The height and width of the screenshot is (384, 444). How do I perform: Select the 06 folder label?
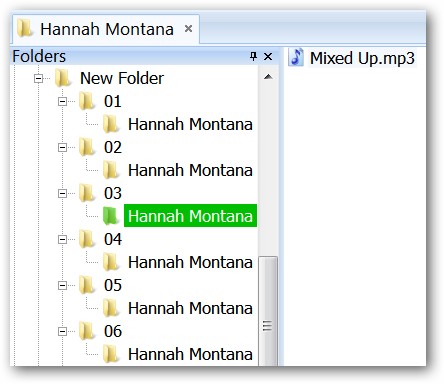113,331
